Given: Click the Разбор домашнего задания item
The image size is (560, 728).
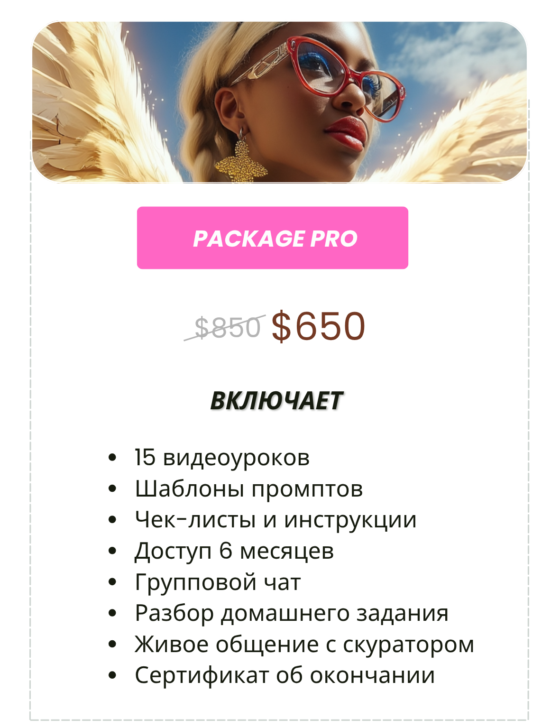Looking at the screenshot, I should click(x=292, y=613).
